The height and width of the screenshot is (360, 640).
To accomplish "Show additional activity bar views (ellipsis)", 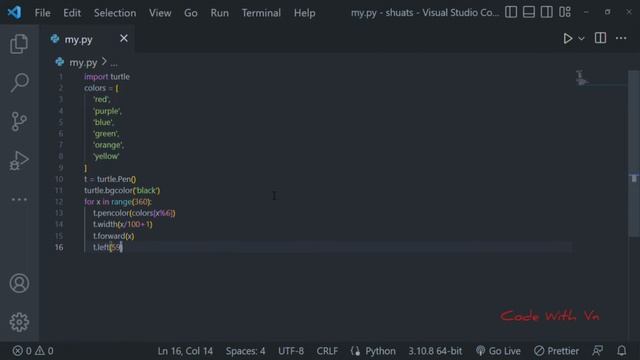I will tap(19, 200).
